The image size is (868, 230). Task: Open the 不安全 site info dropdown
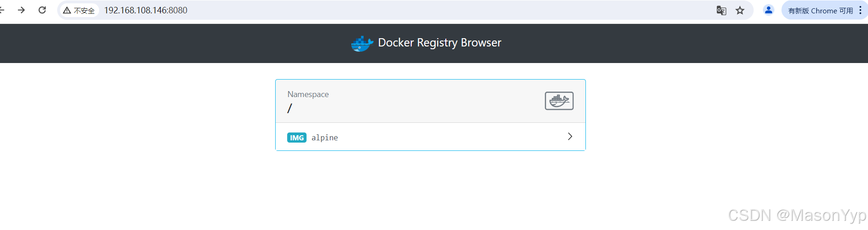pyautogui.click(x=79, y=10)
